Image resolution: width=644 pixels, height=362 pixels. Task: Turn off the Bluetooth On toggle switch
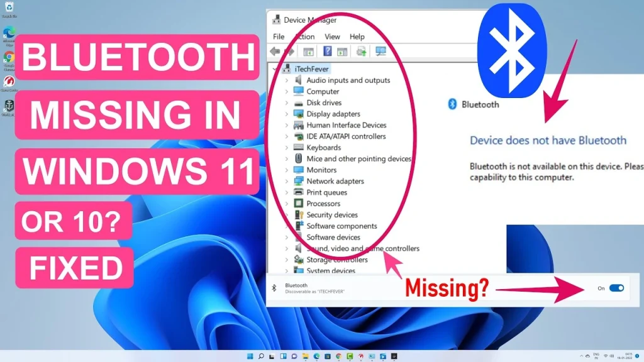tap(616, 288)
